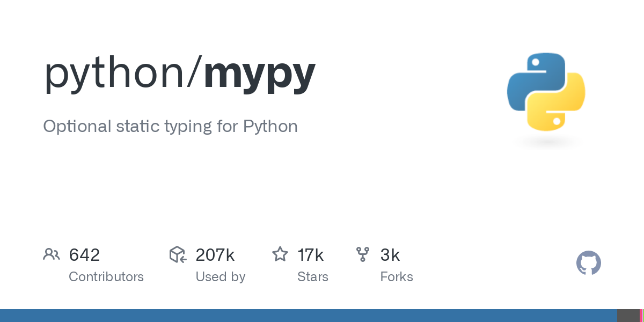Click the Contributors people icon
The image size is (644, 322).
click(x=52, y=254)
